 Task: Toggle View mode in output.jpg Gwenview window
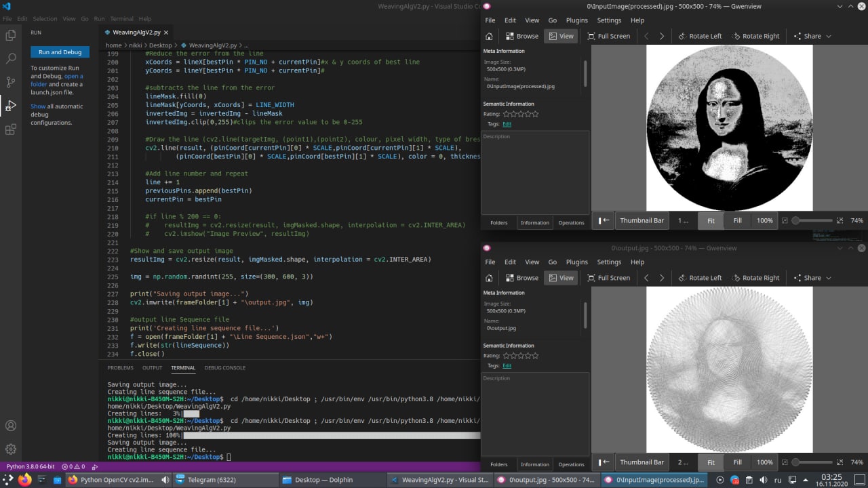point(561,278)
